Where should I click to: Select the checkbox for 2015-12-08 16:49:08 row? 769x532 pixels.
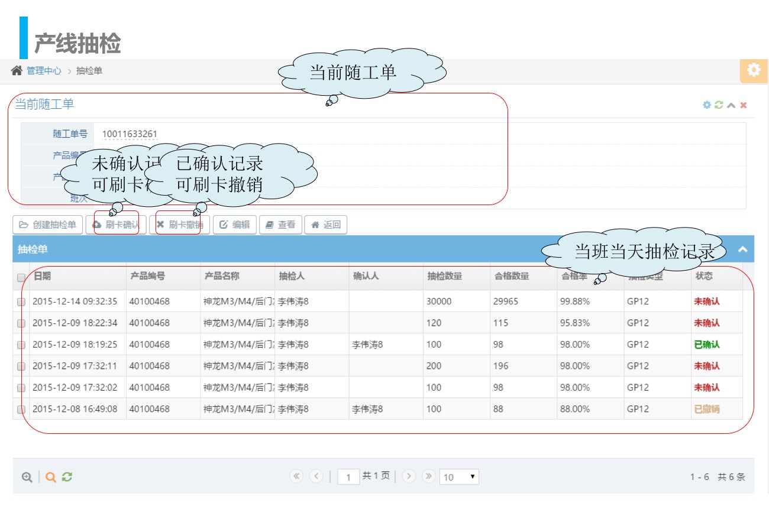(21, 409)
